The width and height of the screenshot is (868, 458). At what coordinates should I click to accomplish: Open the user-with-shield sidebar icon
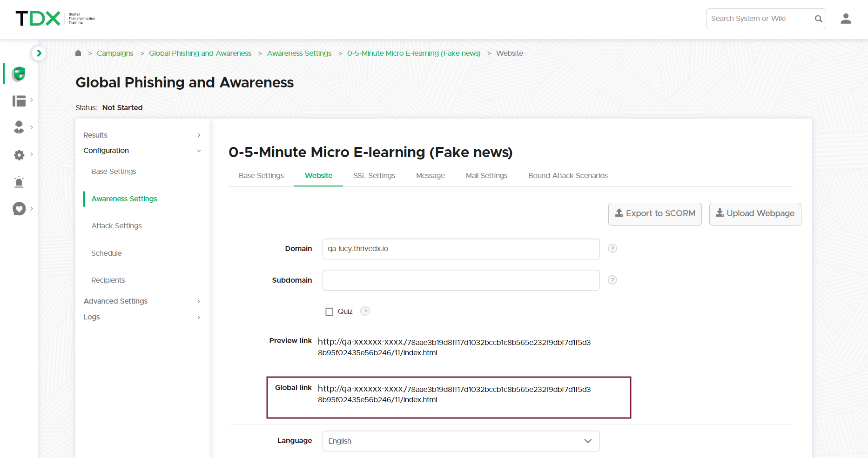(x=19, y=127)
